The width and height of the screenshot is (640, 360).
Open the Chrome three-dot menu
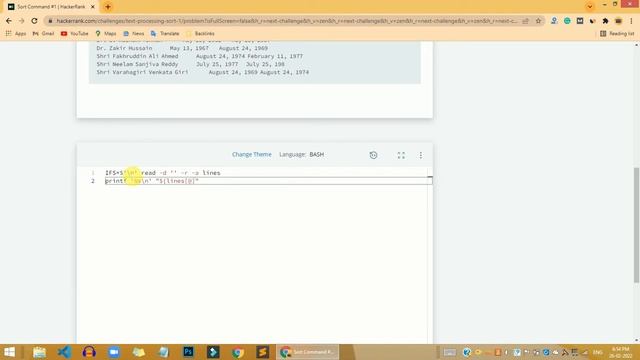(631, 21)
